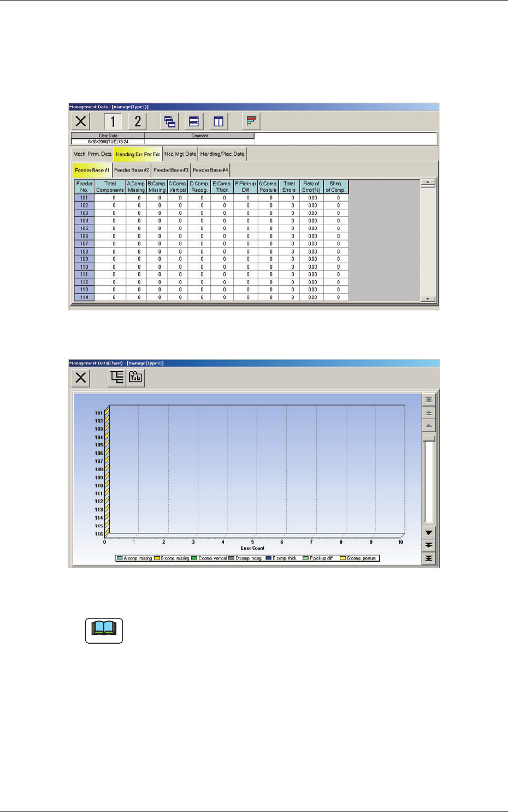
Task: Select feeder row 107 in table
Action: coord(84,244)
